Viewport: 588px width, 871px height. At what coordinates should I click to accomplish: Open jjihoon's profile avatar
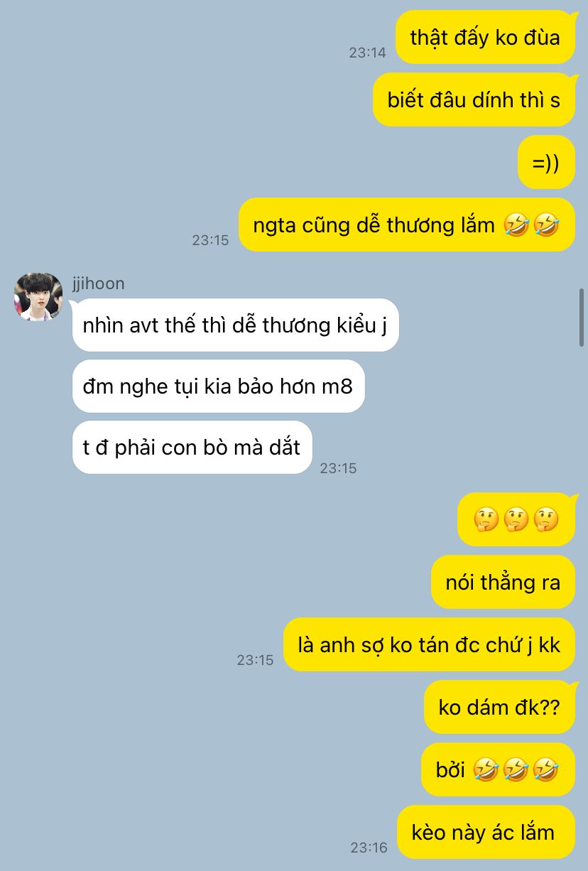38,296
